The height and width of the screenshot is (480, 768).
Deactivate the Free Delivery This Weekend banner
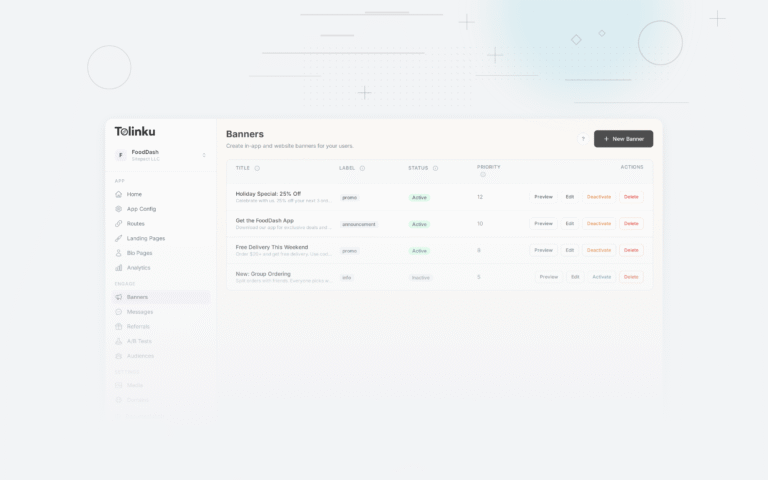(x=599, y=250)
